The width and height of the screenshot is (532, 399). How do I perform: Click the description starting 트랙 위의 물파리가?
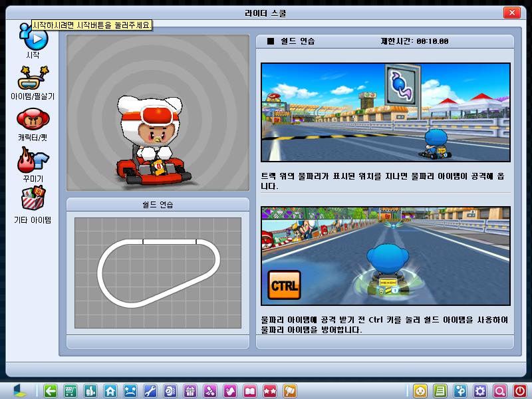pyautogui.click(x=383, y=181)
